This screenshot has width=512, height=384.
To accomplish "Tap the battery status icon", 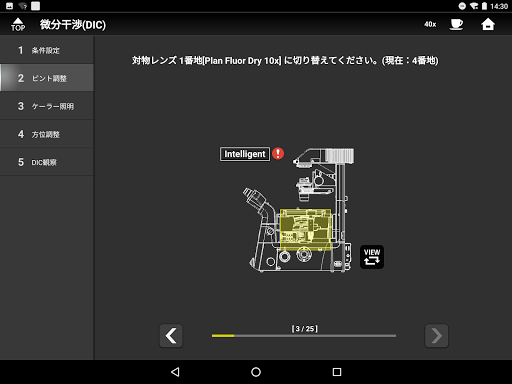I will pyautogui.click(x=484, y=6).
